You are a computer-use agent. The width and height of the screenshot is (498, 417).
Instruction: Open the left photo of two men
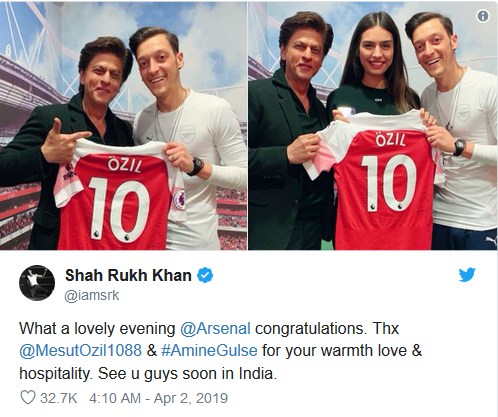click(123, 126)
